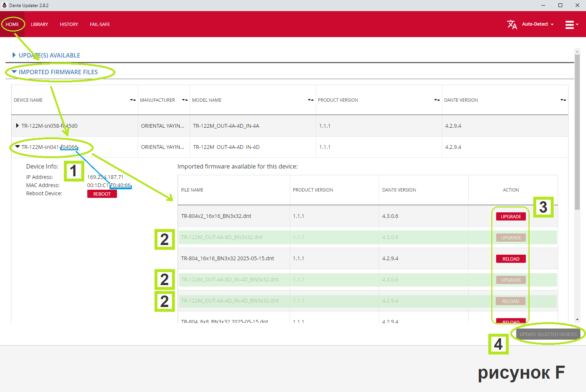Open the Auto-Detect language dropdown

click(538, 24)
